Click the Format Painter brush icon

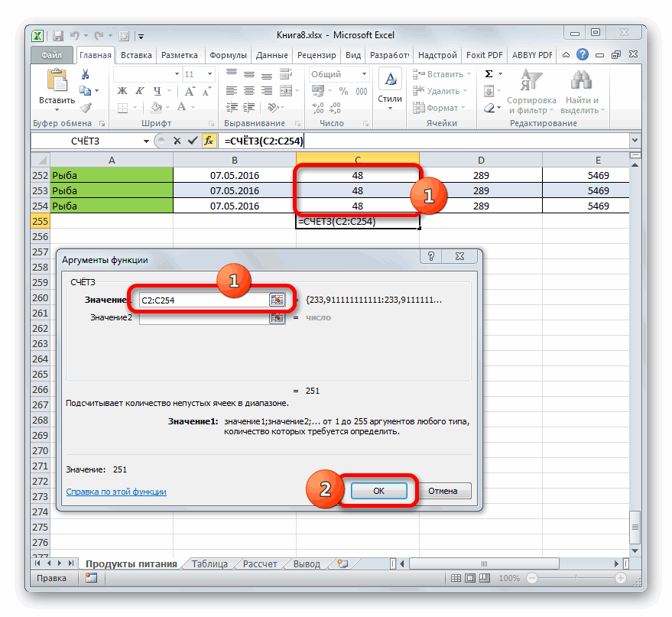[x=86, y=107]
